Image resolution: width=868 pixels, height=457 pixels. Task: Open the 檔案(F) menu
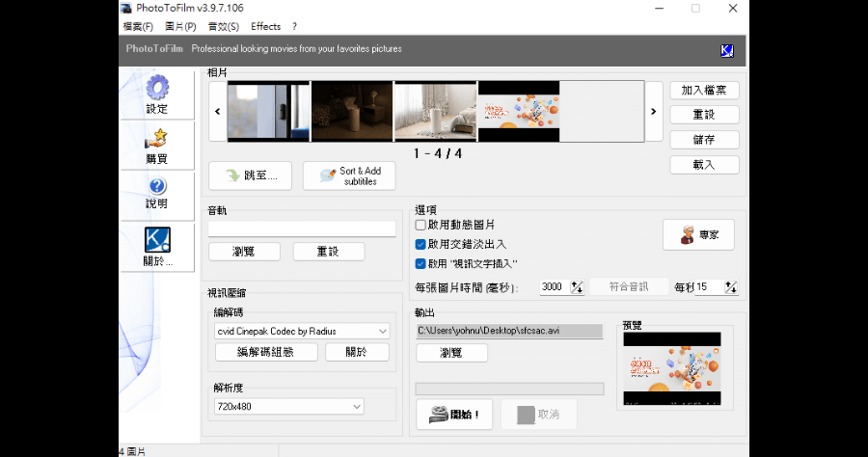click(x=138, y=27)
